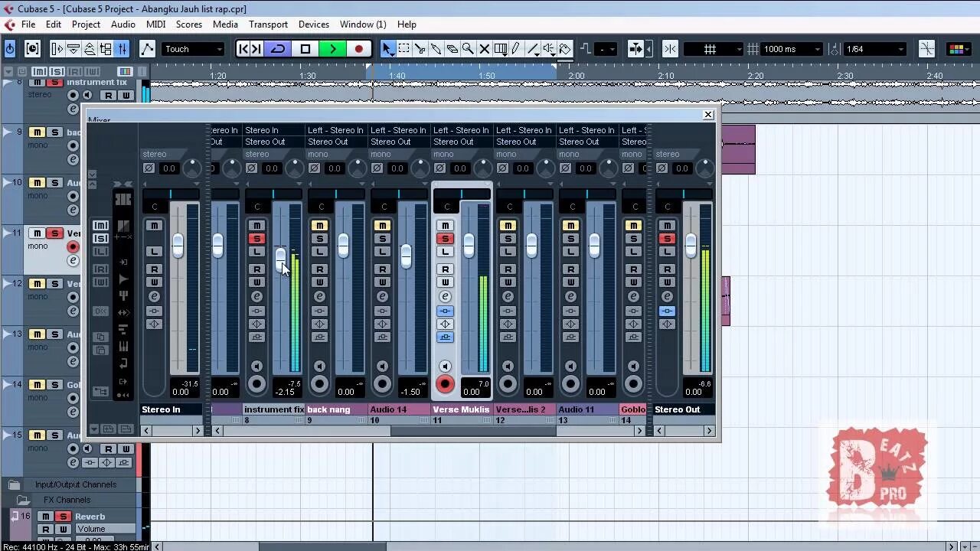The width and height of the screenshot is (980, 551).
Task: Open the Mixer from the toolbar
Action: (122, 49)
